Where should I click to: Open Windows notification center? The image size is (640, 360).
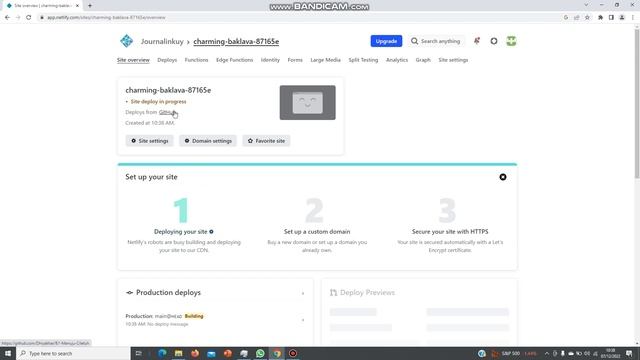pyautogui.click(x=629, y=353)
